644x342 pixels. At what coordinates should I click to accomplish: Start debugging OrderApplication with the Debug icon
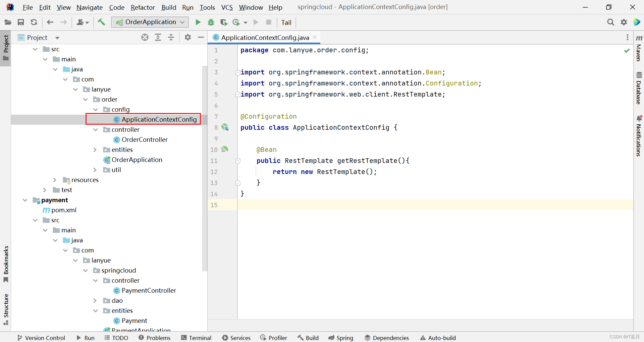[211, 22]
